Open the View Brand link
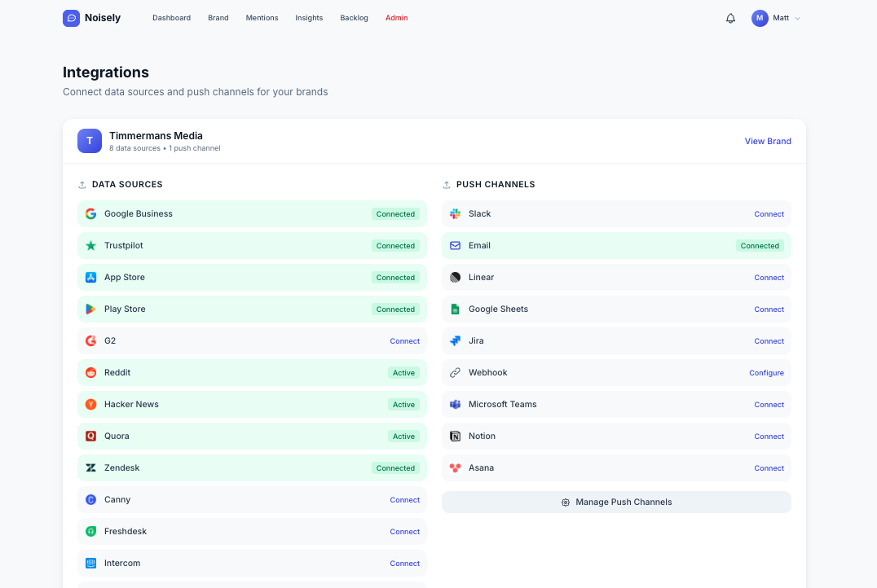 (768, 141)
